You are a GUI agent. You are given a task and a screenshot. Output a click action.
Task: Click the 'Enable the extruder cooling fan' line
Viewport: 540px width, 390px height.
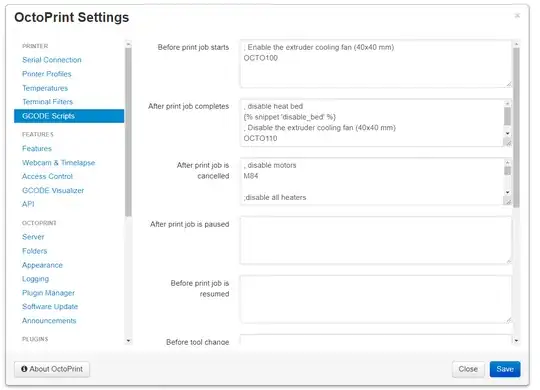[319, 48]
